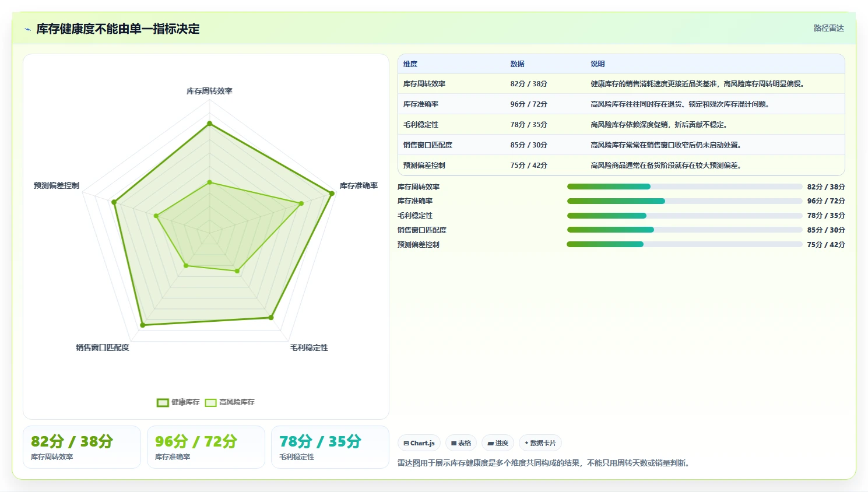The height and width of the screenshot is (492, 868).
Task: Click radar axis label 库存周转效率
Action: 209,92
